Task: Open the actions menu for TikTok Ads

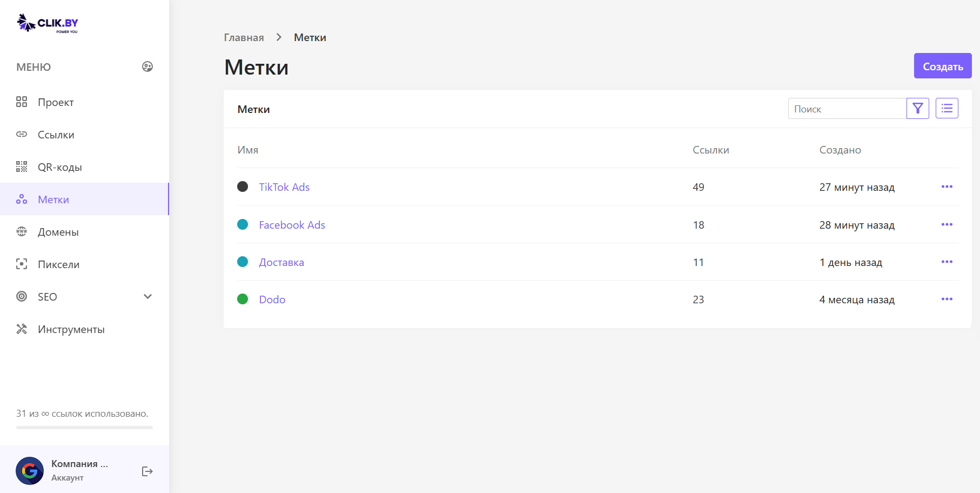Action: [x=947, y=187]
